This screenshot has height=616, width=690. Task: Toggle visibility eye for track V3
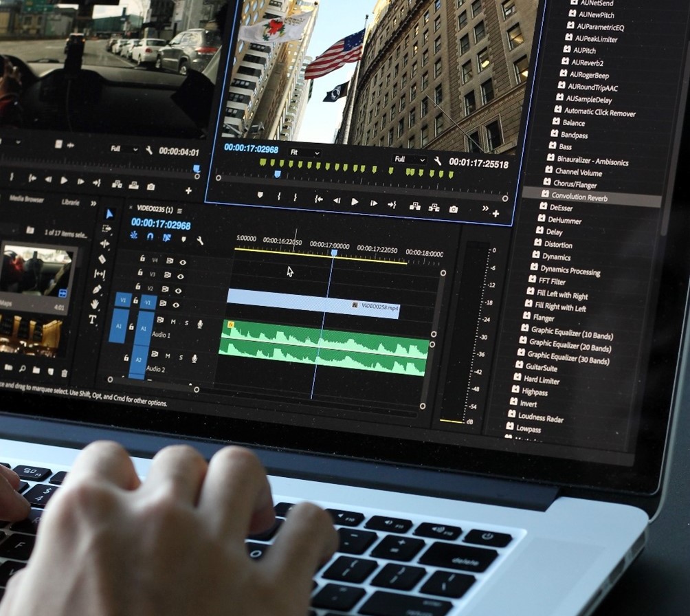[x=181, y=276]
